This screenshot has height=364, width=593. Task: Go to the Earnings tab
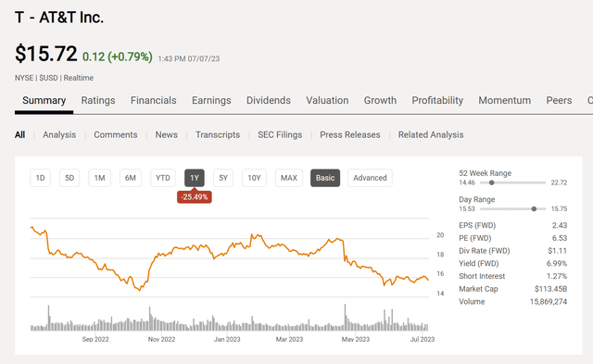211,101
